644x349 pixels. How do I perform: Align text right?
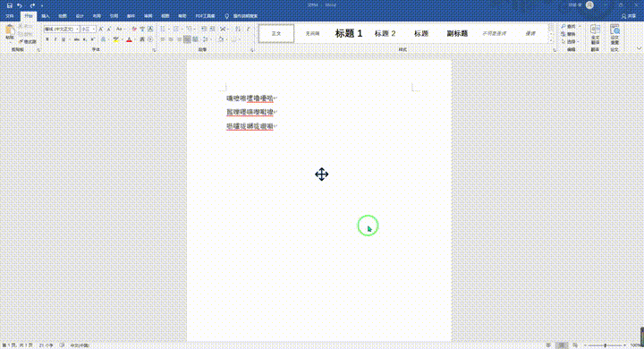[179, 39]
